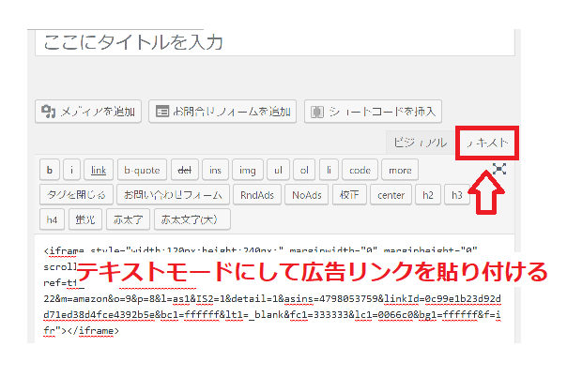
Task: Insert list item with li button
Action: 329,170
